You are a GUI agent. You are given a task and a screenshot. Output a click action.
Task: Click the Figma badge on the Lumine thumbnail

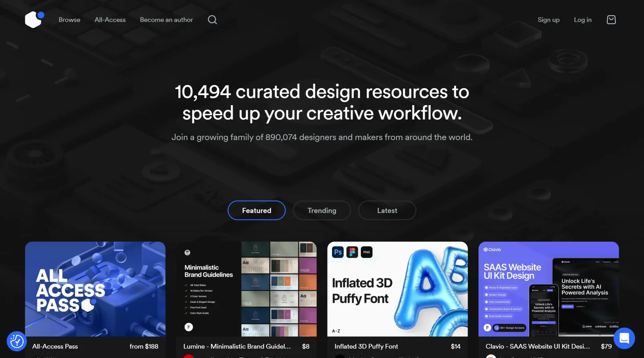pos(189,327)
